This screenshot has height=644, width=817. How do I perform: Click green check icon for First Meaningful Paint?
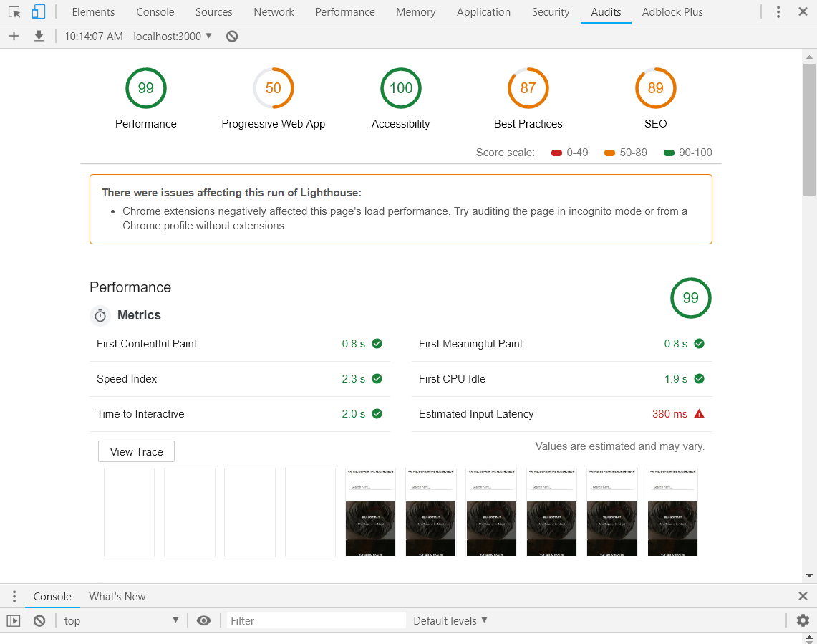pyautogui.click(x=700, y=344)
